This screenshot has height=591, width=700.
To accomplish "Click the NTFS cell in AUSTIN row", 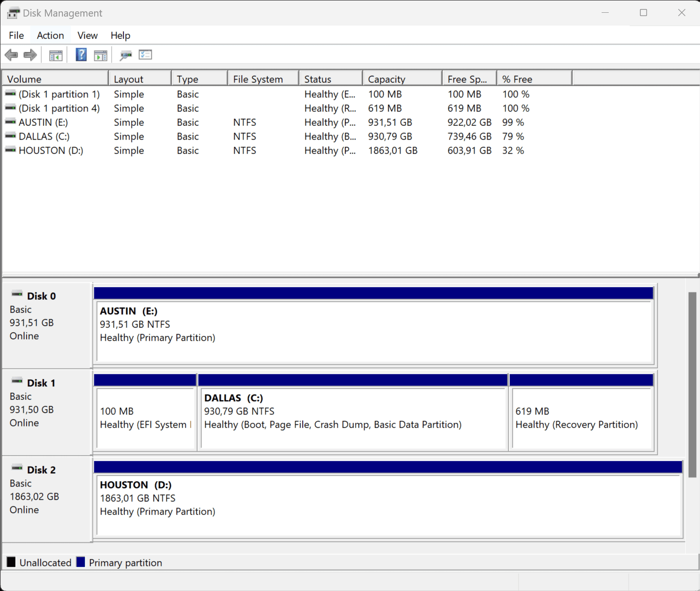I will pos(245,123).
